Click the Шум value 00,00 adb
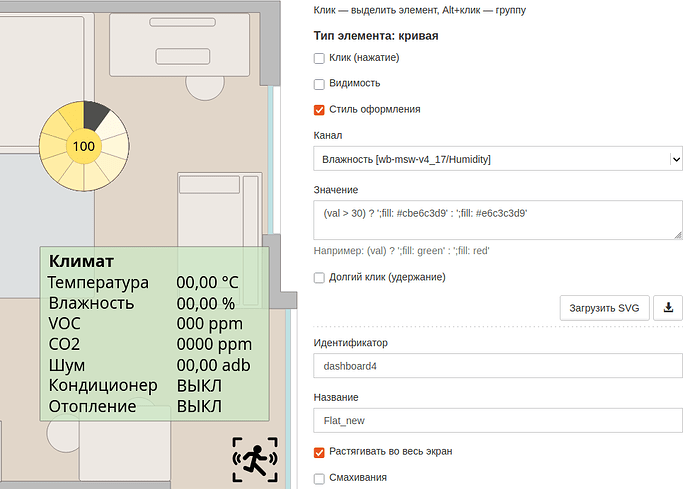690x489 pixels. [213, 365]
